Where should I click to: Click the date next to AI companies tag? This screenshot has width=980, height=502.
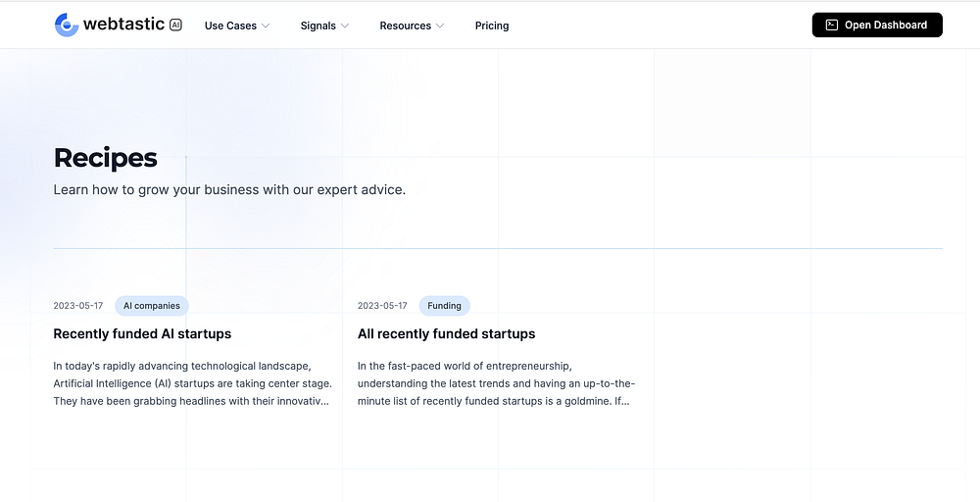pos(78,306)
